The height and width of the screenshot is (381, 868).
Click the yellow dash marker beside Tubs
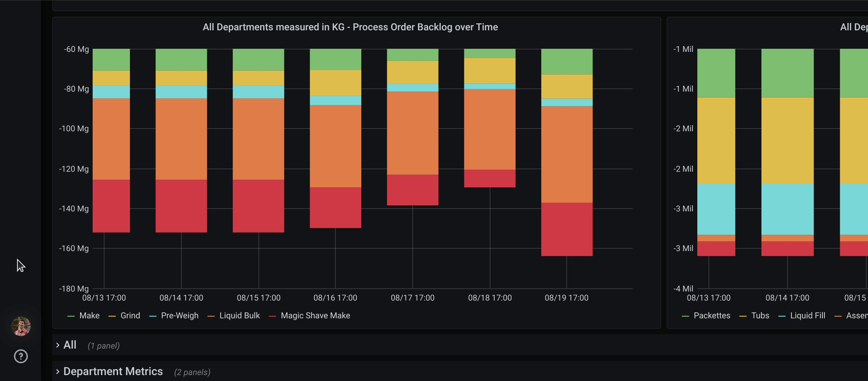(743, 316)
